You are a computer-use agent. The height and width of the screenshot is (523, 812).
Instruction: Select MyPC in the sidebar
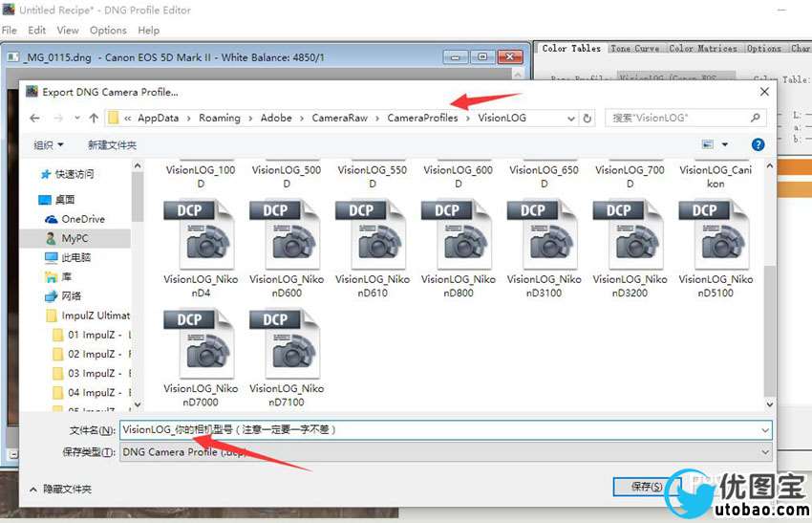[67, 238]
